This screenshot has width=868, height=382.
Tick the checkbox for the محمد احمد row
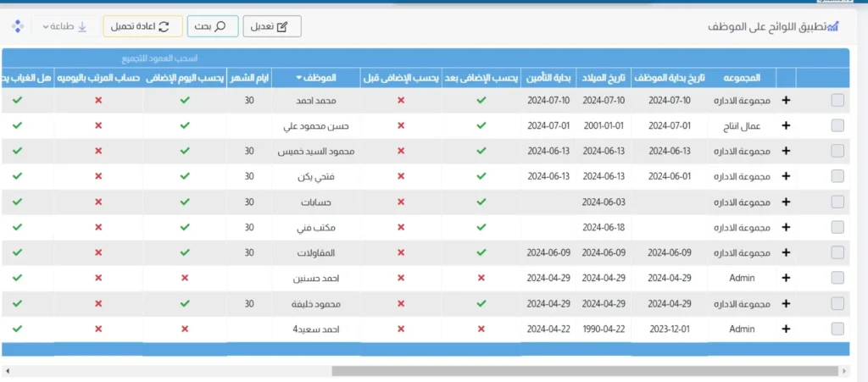(837, 100)
